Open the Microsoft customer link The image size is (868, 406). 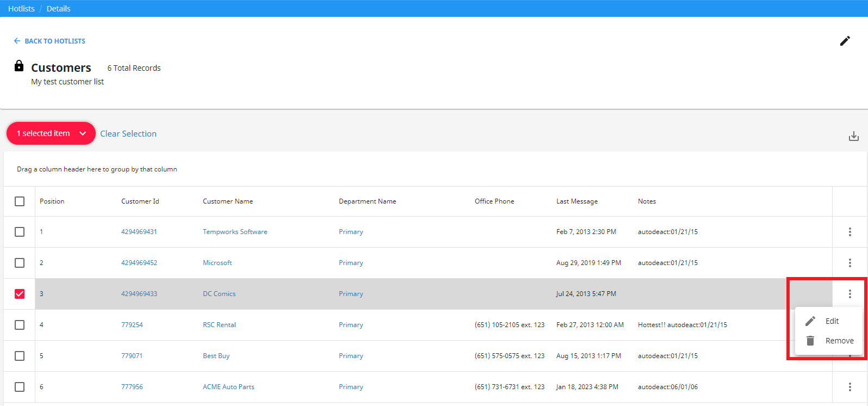pos(217,263)
